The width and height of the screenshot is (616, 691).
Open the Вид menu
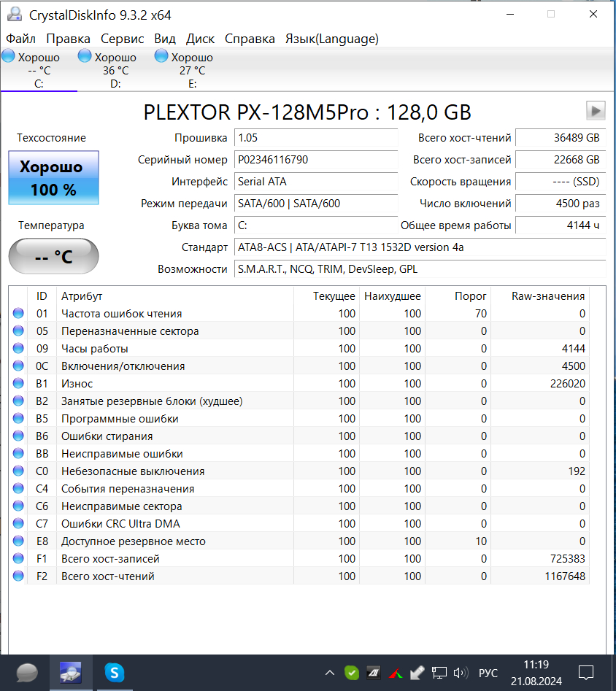pos(165,39)
